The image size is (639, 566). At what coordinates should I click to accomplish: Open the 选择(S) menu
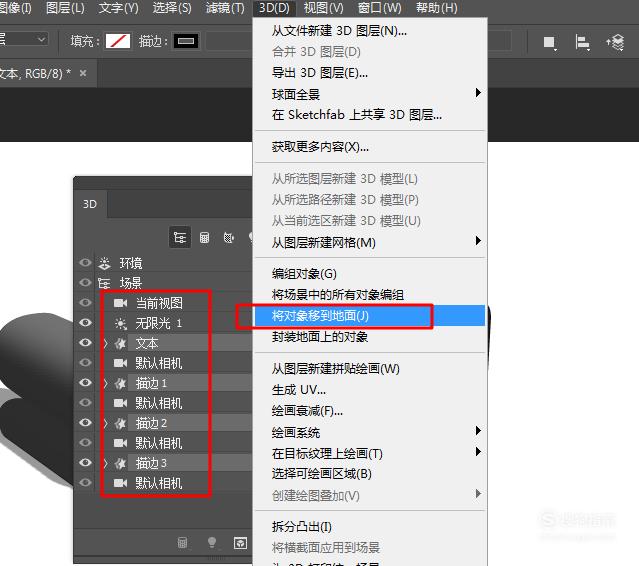tap(172, 8)
